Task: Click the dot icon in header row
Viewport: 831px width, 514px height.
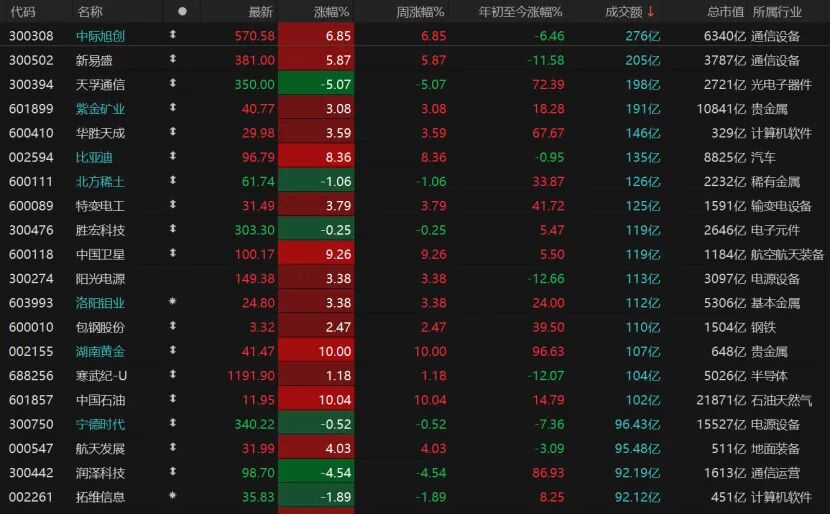Action: click(182, 11)
